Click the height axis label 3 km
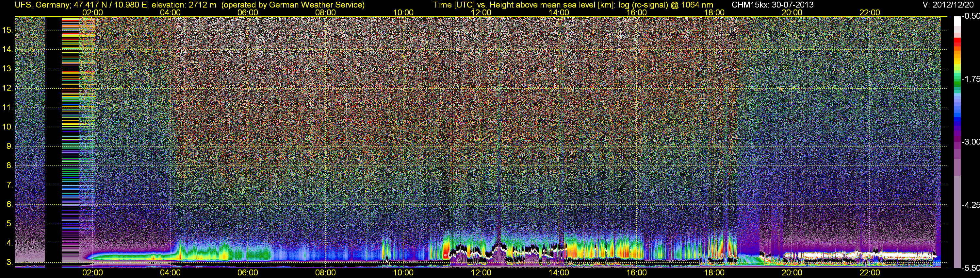This screenshot has height=278, width=980. (x=9, y=262)
